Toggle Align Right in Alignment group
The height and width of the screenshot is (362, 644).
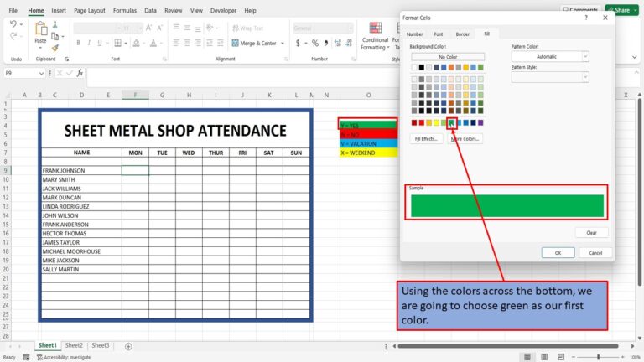[x=198, y=43]
